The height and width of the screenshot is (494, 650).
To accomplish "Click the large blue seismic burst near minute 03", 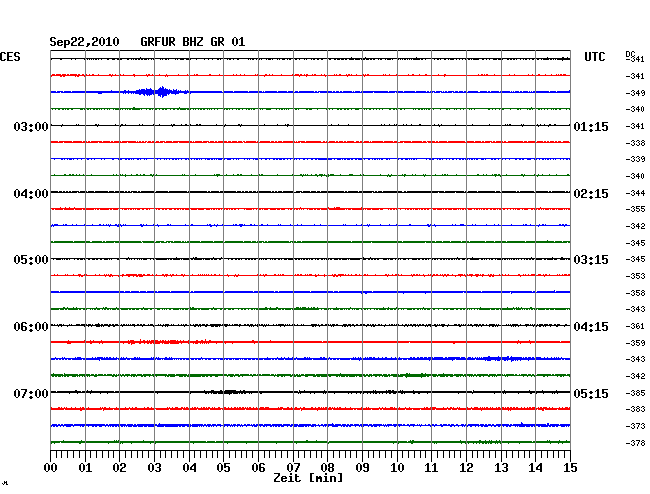I will [x=157, y=92].
